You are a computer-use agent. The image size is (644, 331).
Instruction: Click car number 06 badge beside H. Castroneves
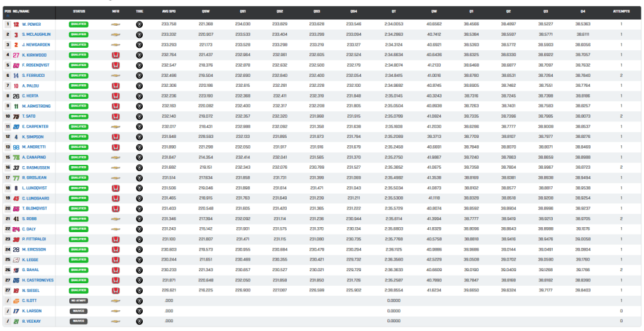pyautogui.click(x=16, y=281)
